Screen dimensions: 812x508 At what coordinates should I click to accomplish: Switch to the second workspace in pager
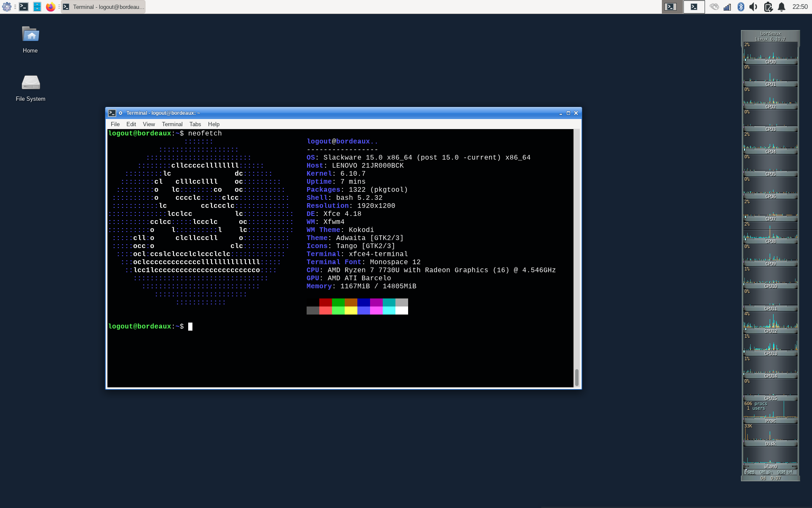click(694, 7)
